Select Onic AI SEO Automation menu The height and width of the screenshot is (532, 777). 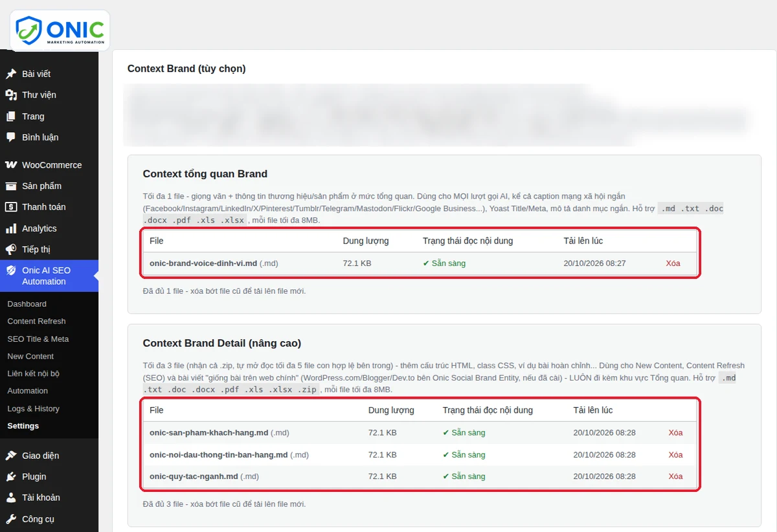pyautogui.click(x=49, y=276)
